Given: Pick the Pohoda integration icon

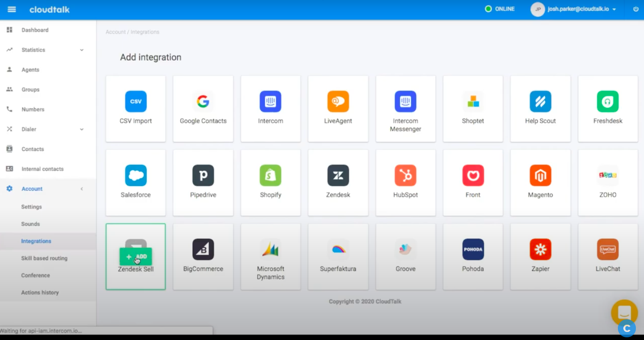Looking at the screenshot, I should pos(473,249).
